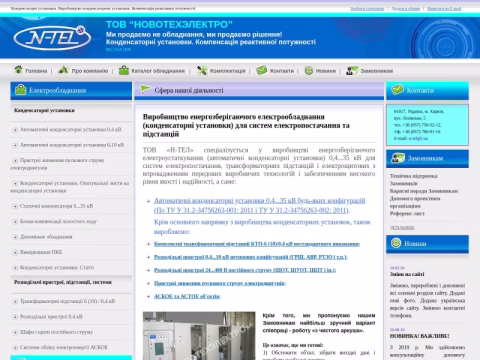Click the e-mail address in Контакти box
This screenshot has width=480, height=360.
pos(417,138)
